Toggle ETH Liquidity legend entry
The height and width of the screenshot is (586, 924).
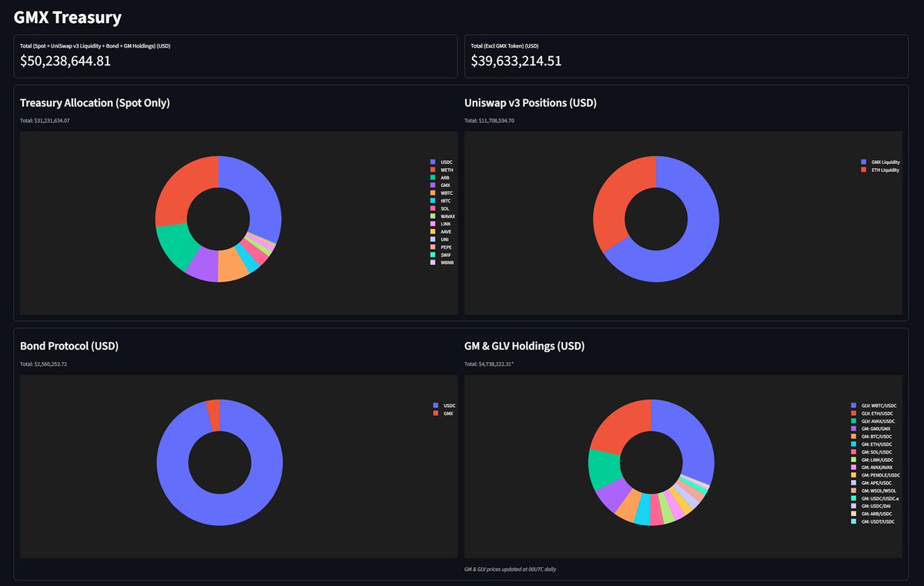(x=880, y=170)
